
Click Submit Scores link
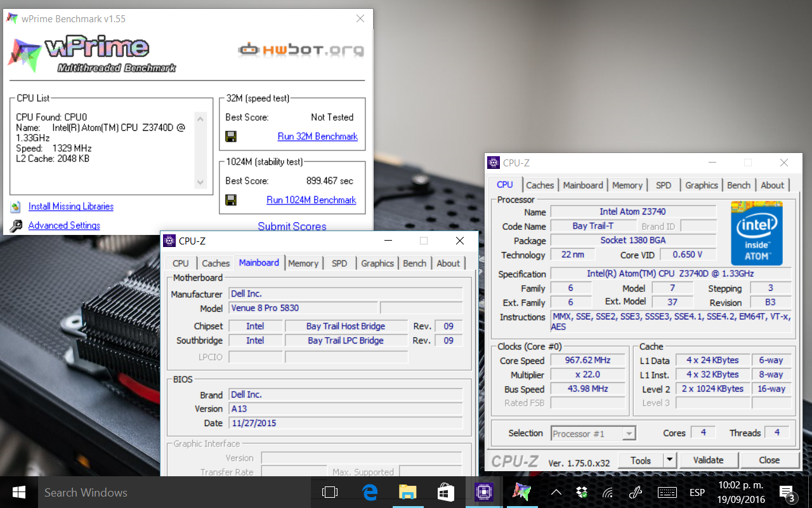point(292,226)
